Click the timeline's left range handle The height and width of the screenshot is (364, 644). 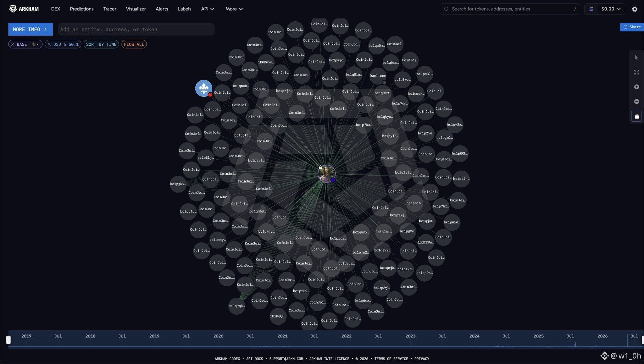[8, 340]
